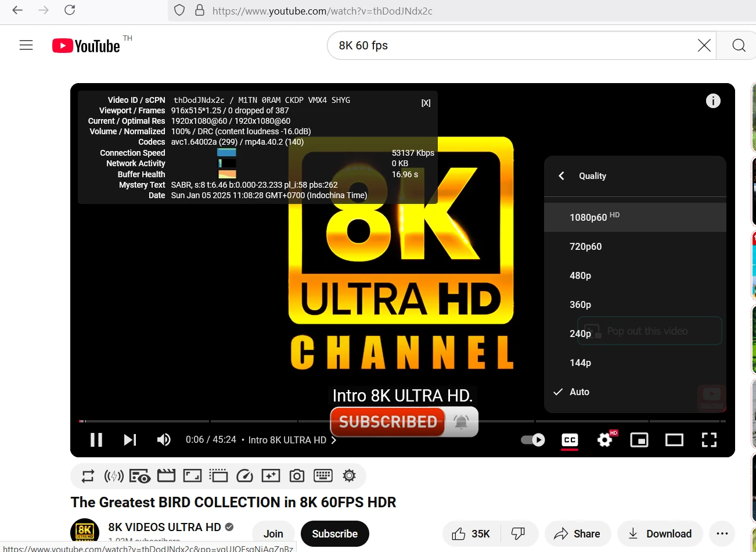
Task: Open extension options gear icon
Action: [x=349, y=476]
